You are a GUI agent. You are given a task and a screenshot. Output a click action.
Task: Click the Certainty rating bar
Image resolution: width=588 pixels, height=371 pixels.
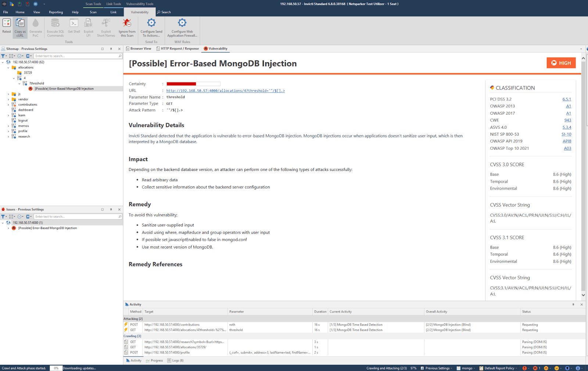pos(194,83)
